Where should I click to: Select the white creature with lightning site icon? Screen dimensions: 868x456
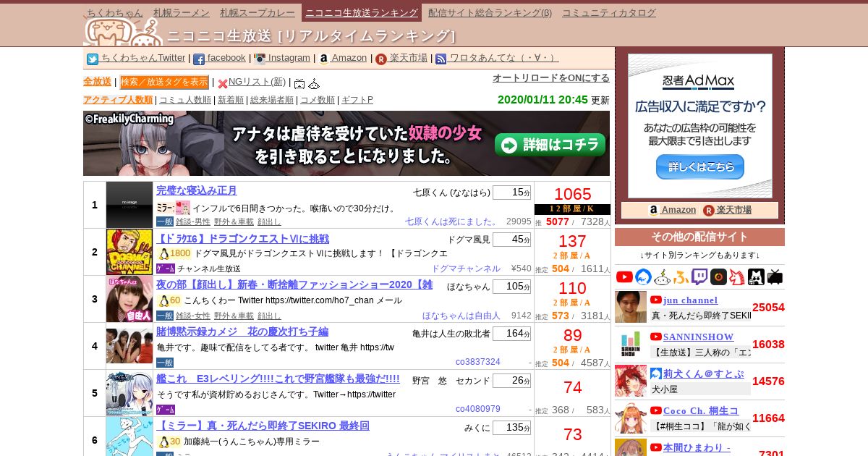pos(662,276)
